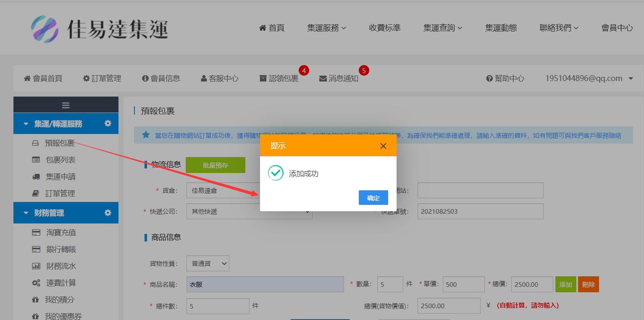
Task: Open the 貨倉 佳易達倉 dropdown
Action: tap(223, 190)
